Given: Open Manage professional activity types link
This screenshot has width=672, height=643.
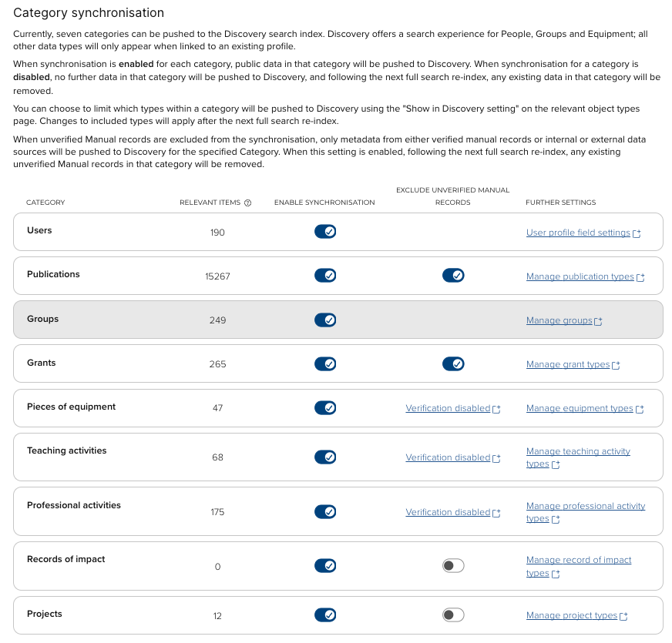Looking at the screenshot, I should point(586,506).
